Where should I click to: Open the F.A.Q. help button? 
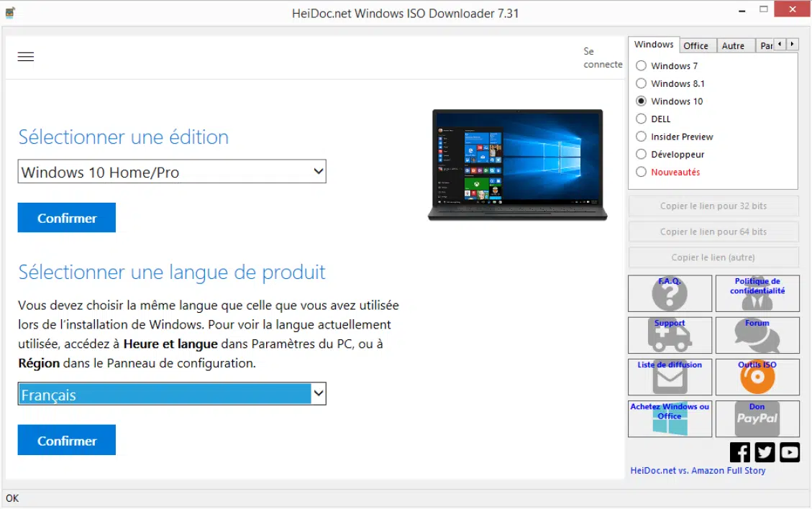(x=670, y=293)
